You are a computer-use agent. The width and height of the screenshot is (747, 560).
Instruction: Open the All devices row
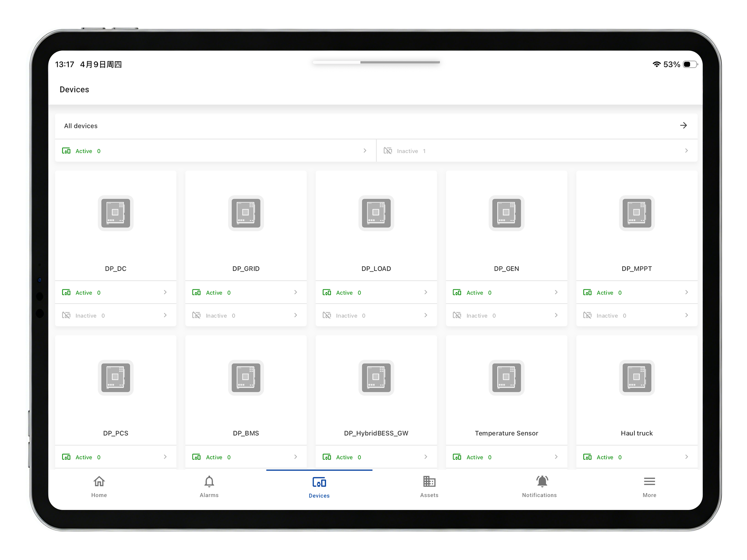[x=376, y=126]
